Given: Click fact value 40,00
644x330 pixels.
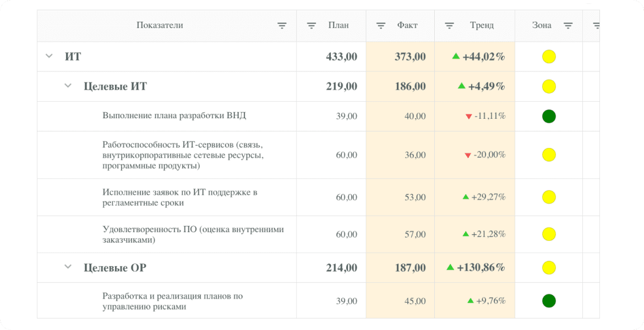Looking at the screenshot, I should [415, 116].
